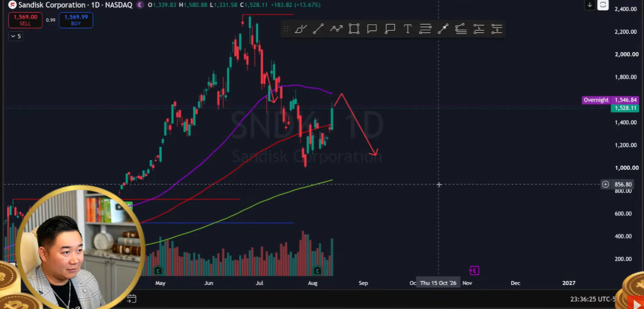Select the trend line tool
Image resolution: width=644 pixels, height=309 pixels.
[x=318, y=29]
